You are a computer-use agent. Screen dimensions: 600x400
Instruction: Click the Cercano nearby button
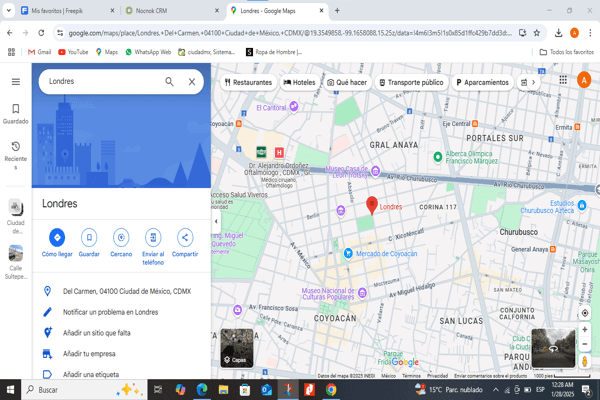coord(121,243)
